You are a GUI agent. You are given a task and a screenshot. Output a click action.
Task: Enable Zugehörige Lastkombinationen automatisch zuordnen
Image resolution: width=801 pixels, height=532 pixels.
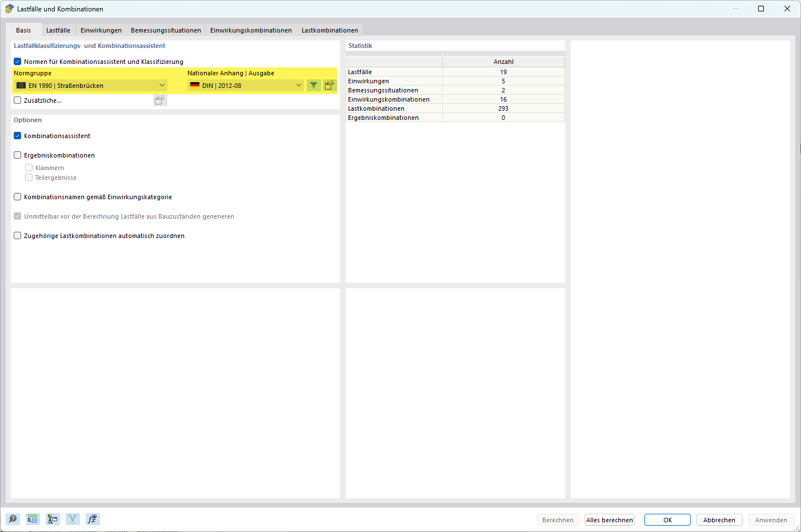point(18,236)
